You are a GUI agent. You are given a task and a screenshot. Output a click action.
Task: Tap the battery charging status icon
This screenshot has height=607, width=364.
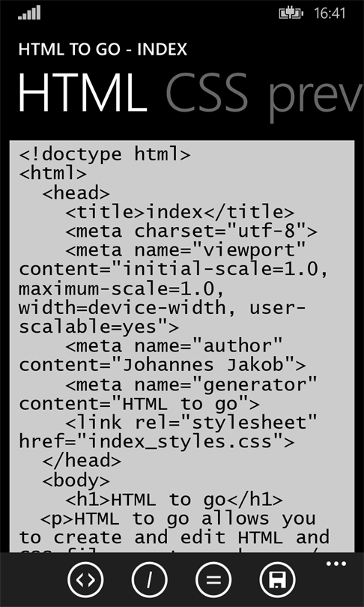pyautogui.click(x=291, y=13)
